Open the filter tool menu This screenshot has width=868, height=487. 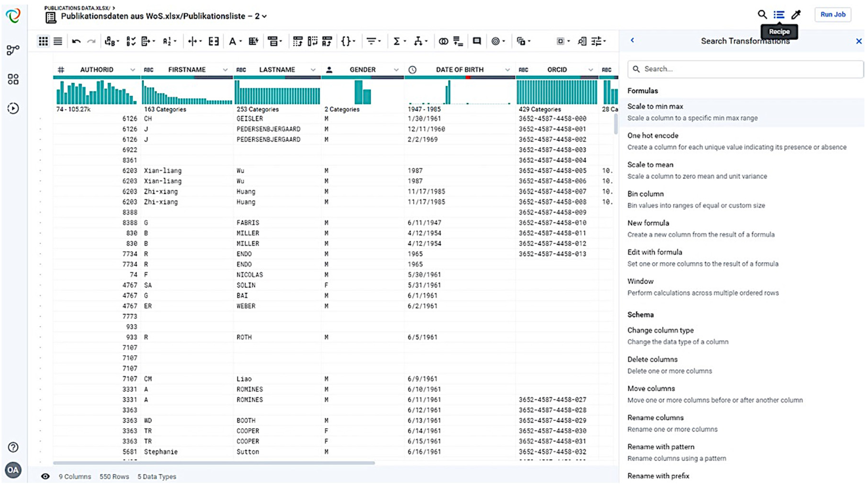click(x=373, y=41)
